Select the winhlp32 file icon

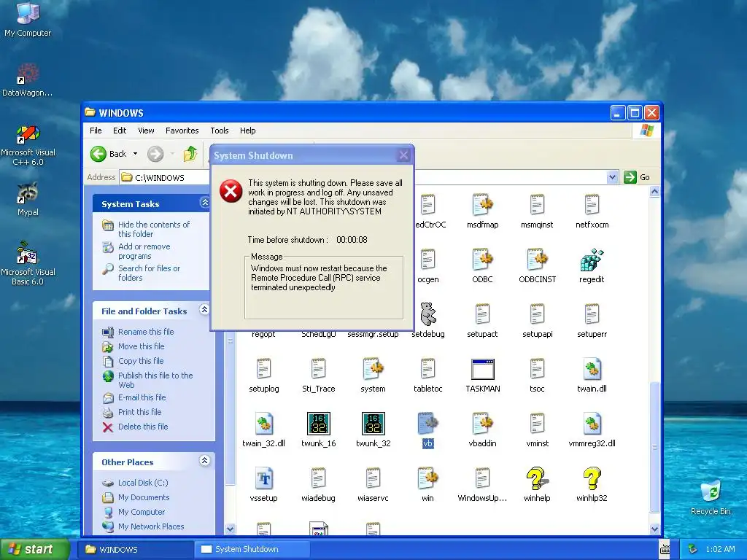[x=592, y=478]
